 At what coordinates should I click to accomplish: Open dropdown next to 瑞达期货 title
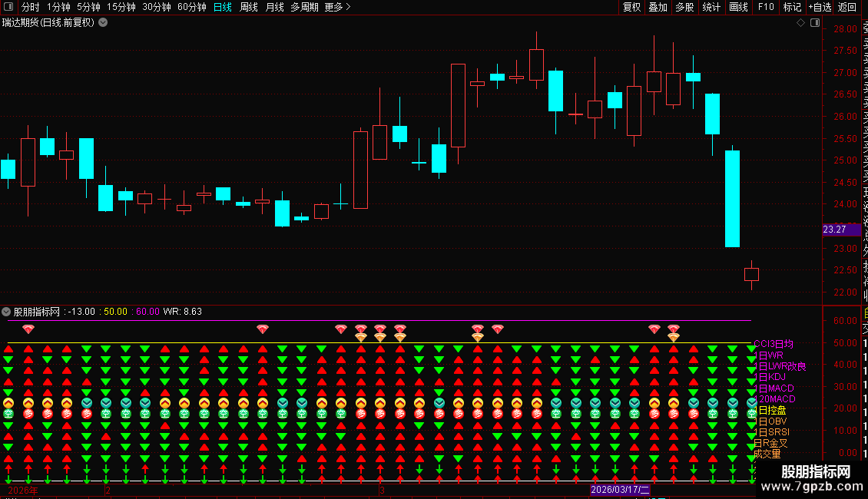pyautogui.click(x=103, y=23)
